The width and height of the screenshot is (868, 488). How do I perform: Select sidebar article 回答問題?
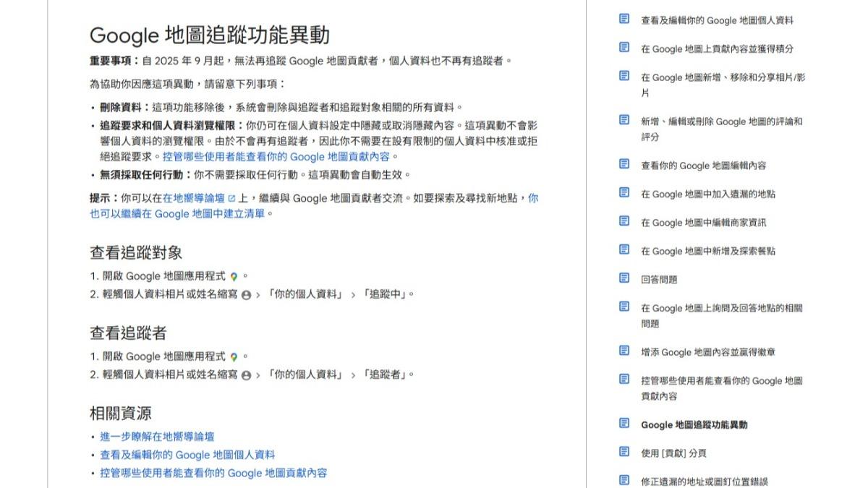pos(659,279)
